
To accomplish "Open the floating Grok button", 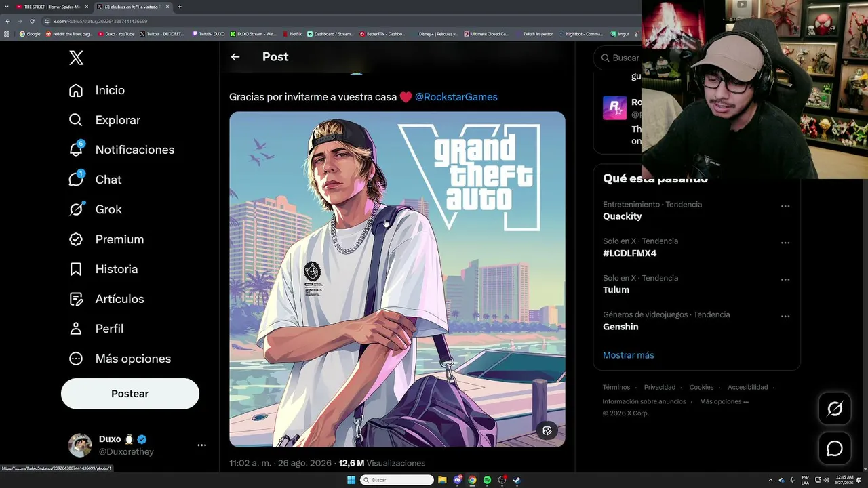I will pos(835,409).
